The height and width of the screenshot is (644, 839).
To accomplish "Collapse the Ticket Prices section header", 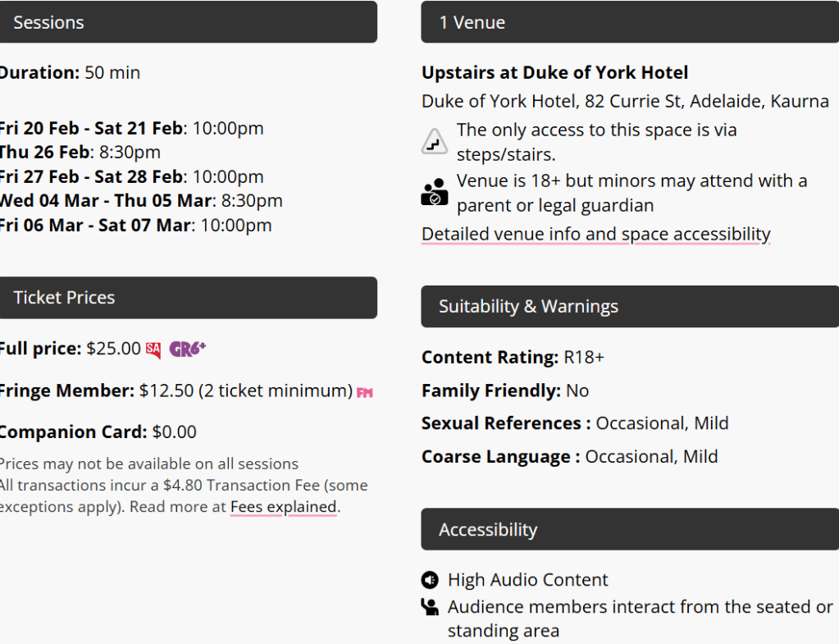I will (189, 298).
